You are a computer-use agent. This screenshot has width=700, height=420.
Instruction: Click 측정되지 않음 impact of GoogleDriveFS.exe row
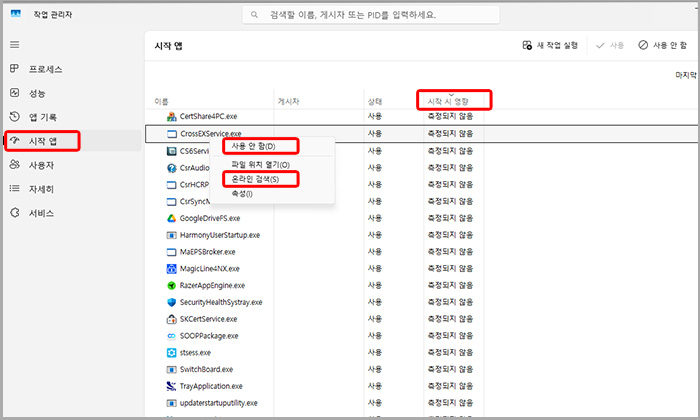coord(450,218)
